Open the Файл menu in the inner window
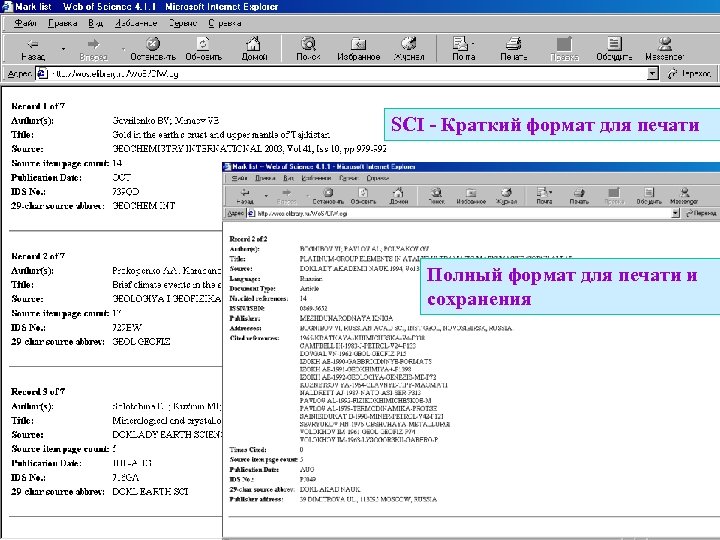720x540 pixels. pyautogui.click(x=240, y=178)
